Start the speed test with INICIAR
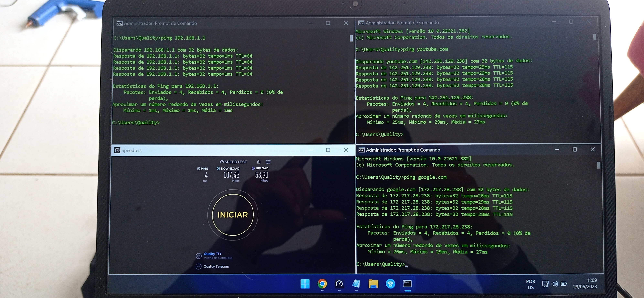This screenshot has height=298, width=644. click(232, 215)
